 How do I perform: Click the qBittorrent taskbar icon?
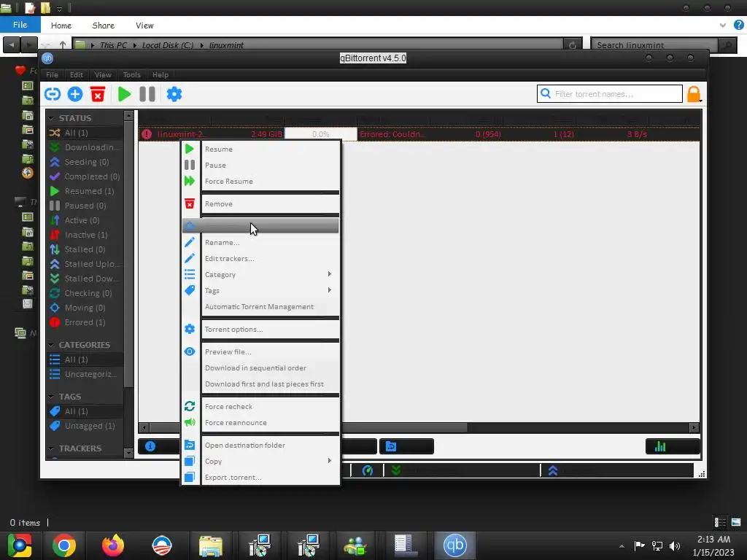point(455,545)
